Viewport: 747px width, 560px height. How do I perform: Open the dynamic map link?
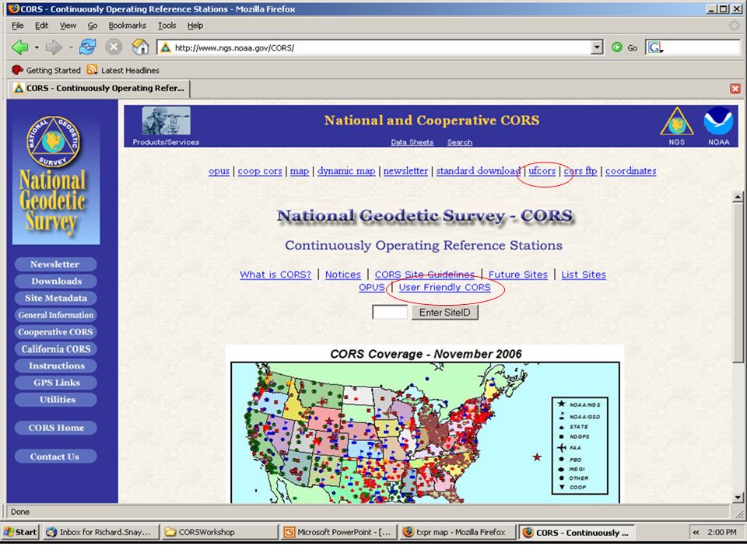pos(346,170)
